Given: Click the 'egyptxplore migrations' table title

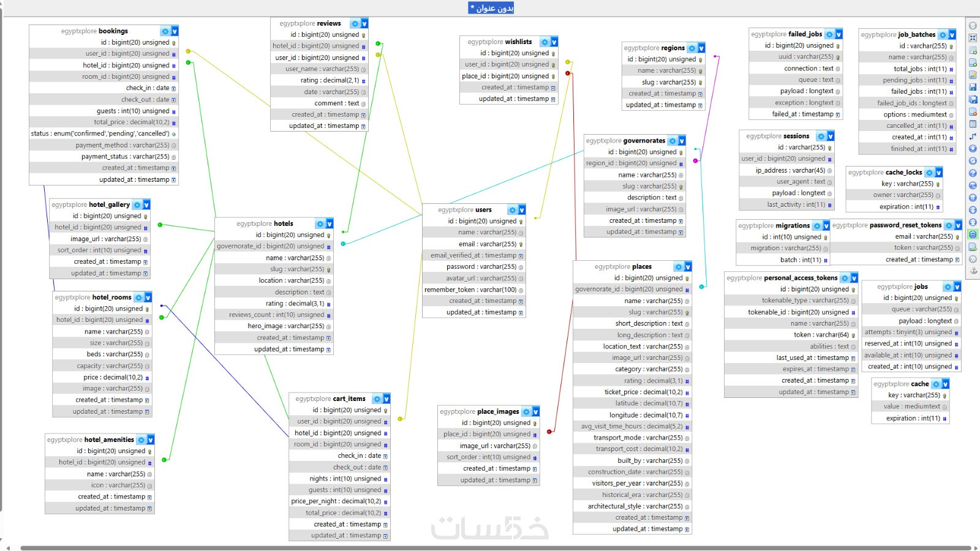Looking at the screenshot, I should tap(774, 225).
